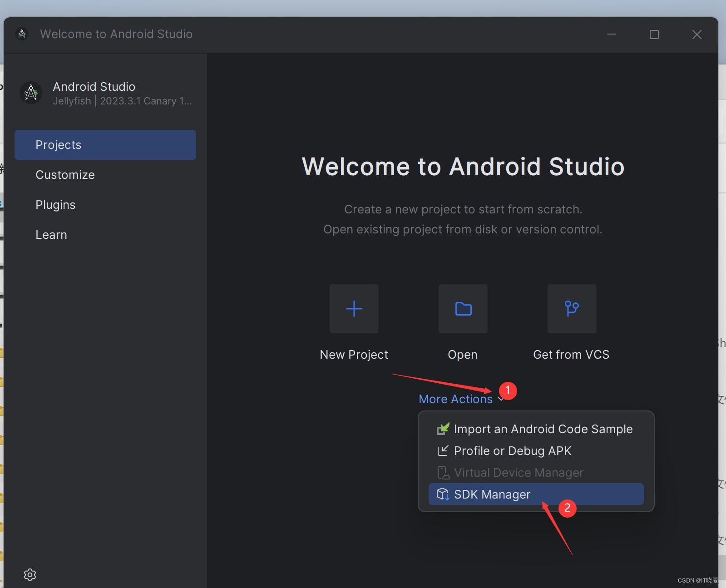Click the Profile or Debug APK arrow icon
726x588 pixels.
[x=443, y=451]
